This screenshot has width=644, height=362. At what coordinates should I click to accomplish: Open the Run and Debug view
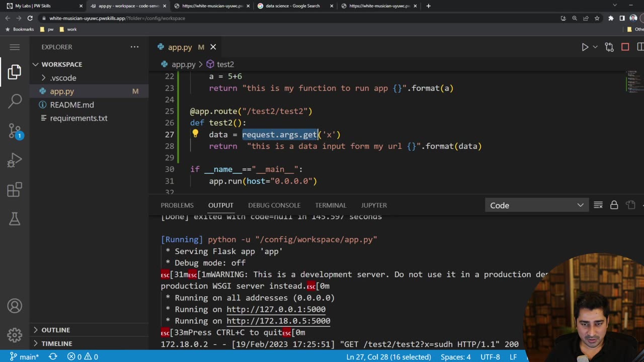[x=15, y=161]
